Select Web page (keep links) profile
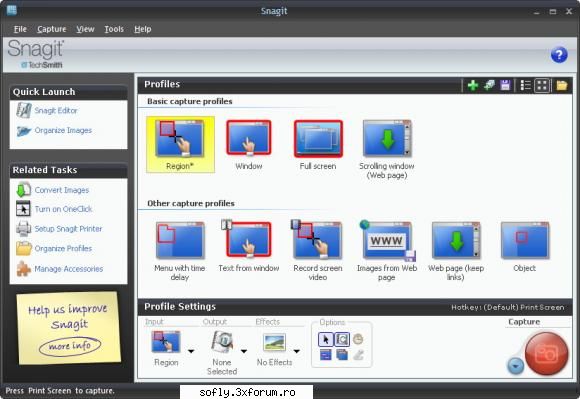The height and width of the screenshot is (399, 580). click(x=456, y=251)
